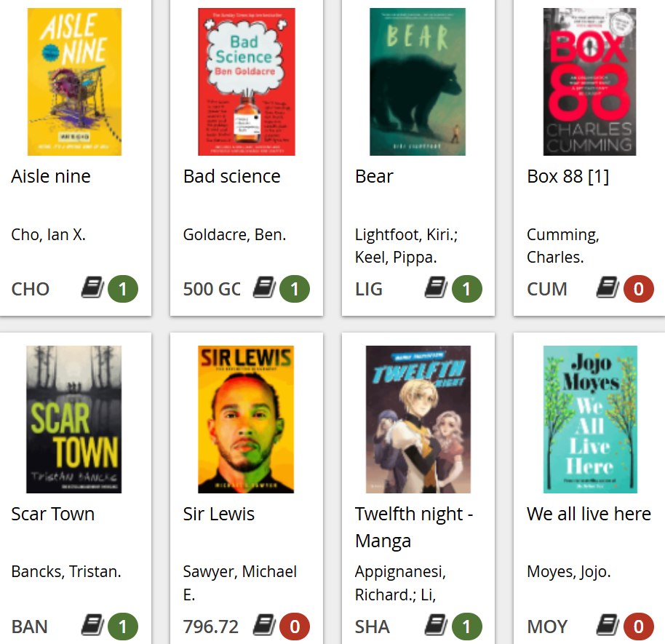Screen dimensions: 665x644
Task: Open the Aisle Nine book cover
Action: point(75,82)
